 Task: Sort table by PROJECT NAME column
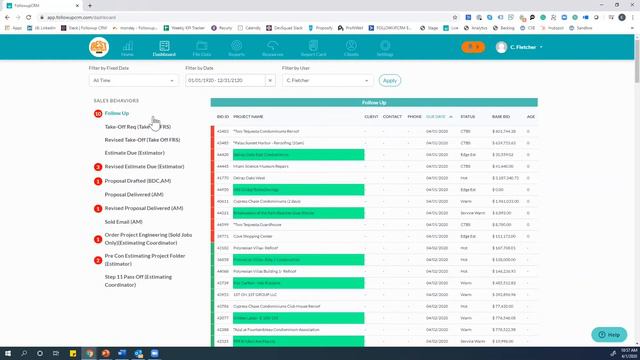(248, 117)
